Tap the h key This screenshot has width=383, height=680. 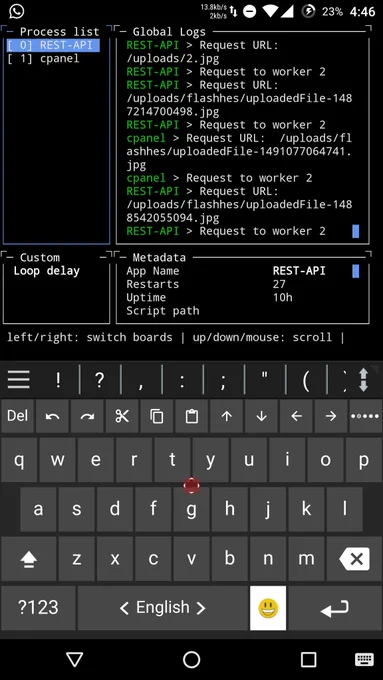pyautogui.click(x=229, y=509)
